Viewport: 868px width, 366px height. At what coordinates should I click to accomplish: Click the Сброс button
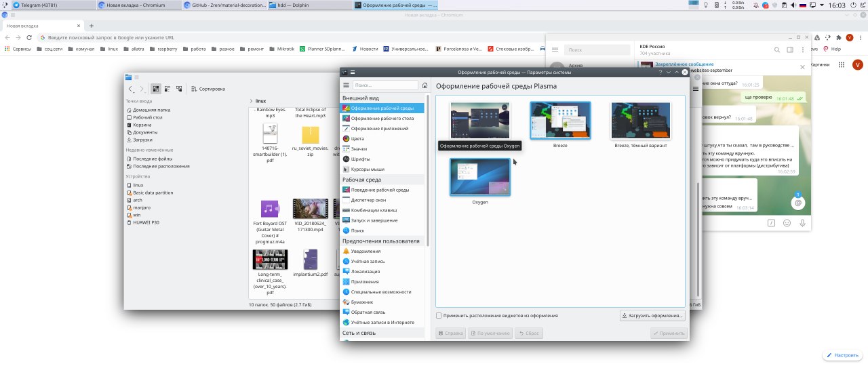tap(529, 333)
